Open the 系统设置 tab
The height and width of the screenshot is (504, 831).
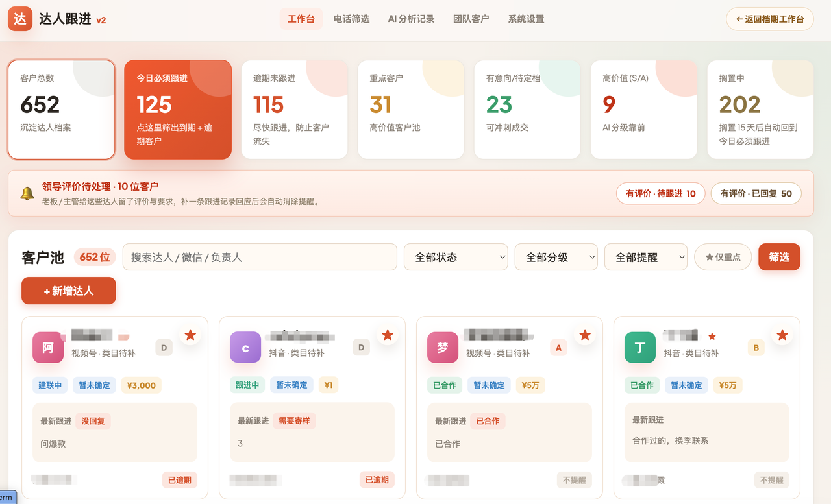click(526, 19)
